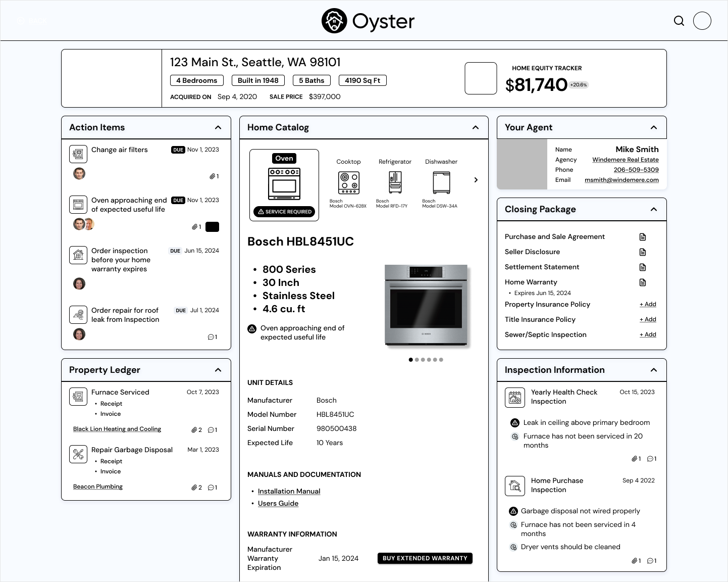This screenshot has width=728, height=582.
Task: Open the Purchase and Sale Agreement document icon
Action: click(x=643, y=237)
